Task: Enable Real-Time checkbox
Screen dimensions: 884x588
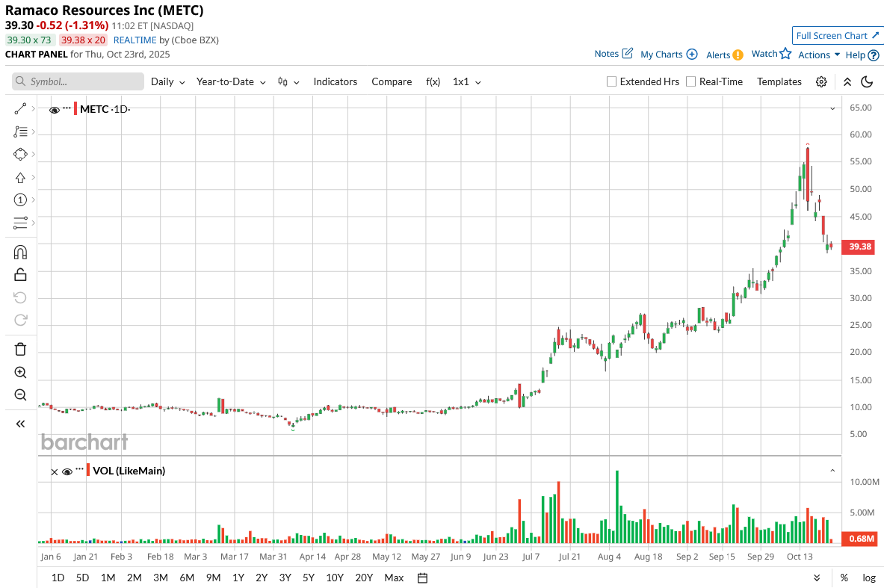Action: [x=690, y=81]
